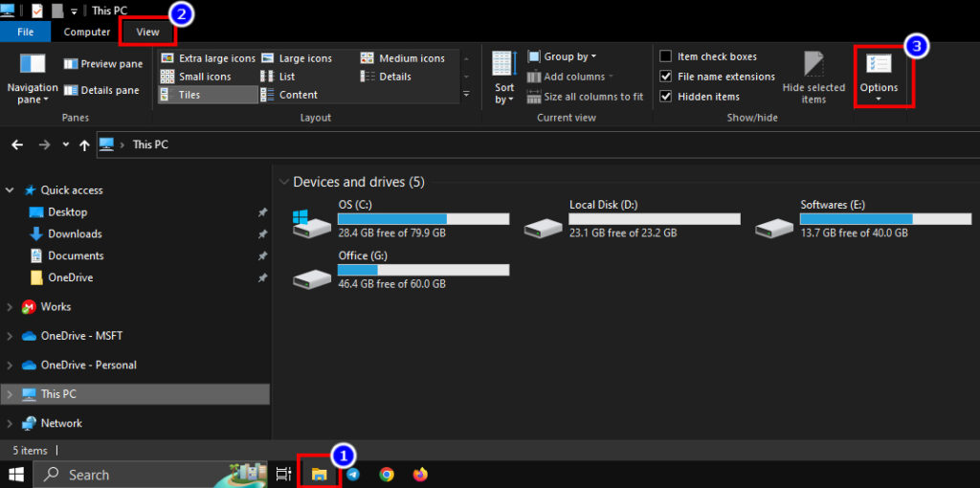Click This PC in address bar
Image resolution: width=980 pixels, height=488 pixels.
150,144
